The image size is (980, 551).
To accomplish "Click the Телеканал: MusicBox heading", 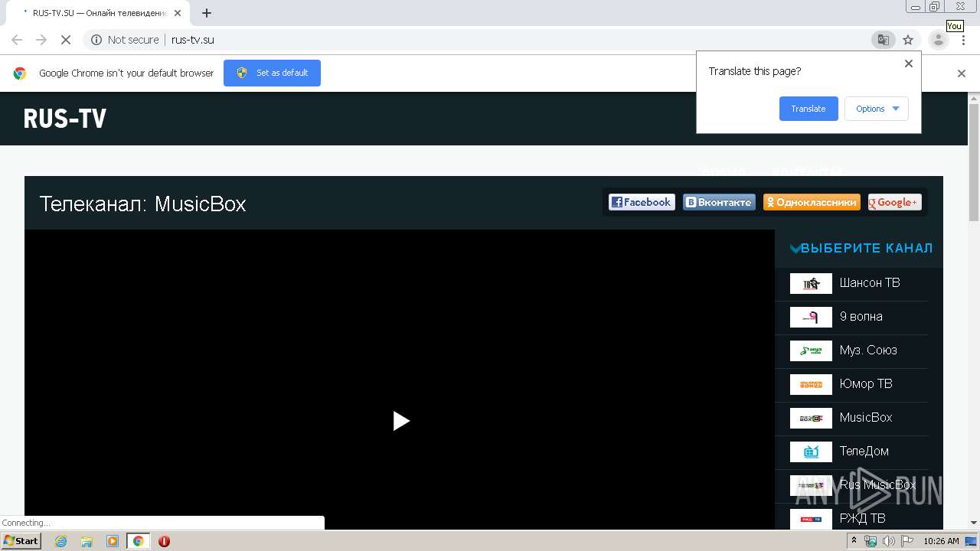I will coord(142,204).
